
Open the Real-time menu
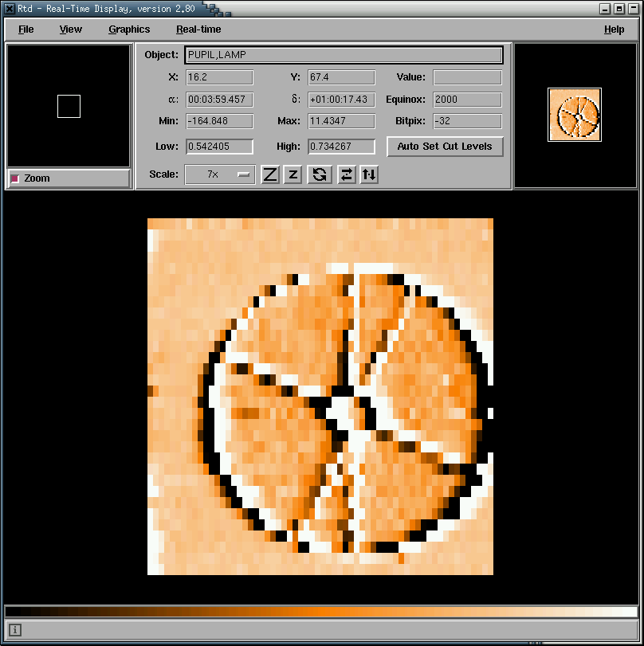click(x=198, y=29)
